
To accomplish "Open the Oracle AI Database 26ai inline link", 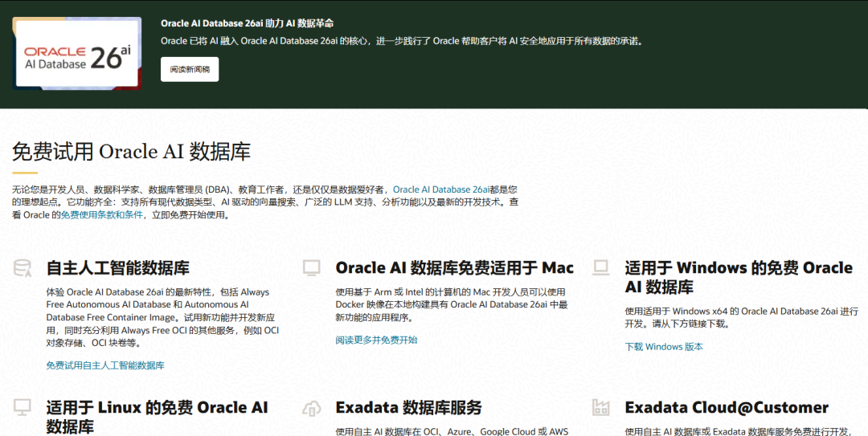I will click(441, 189).
